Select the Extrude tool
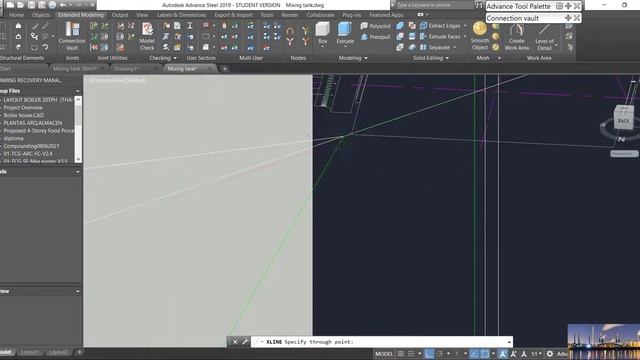This screenshot has height=360, width=640. 345,33
